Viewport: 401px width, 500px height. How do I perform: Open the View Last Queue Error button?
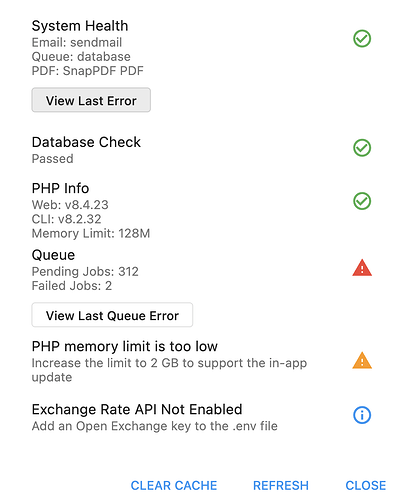coord(112,315)
